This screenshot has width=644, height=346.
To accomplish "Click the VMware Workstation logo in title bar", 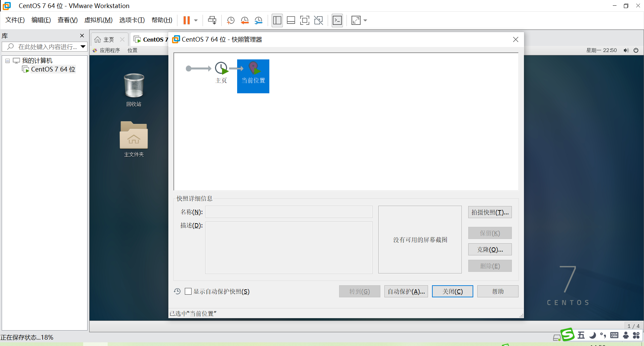I will [7, 6].
